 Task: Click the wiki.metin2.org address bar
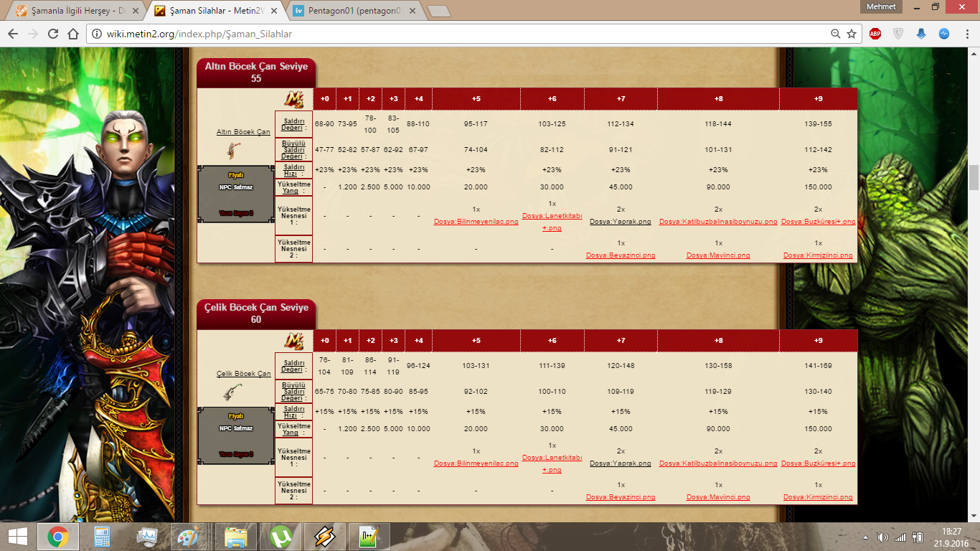(x=459, y=34)
